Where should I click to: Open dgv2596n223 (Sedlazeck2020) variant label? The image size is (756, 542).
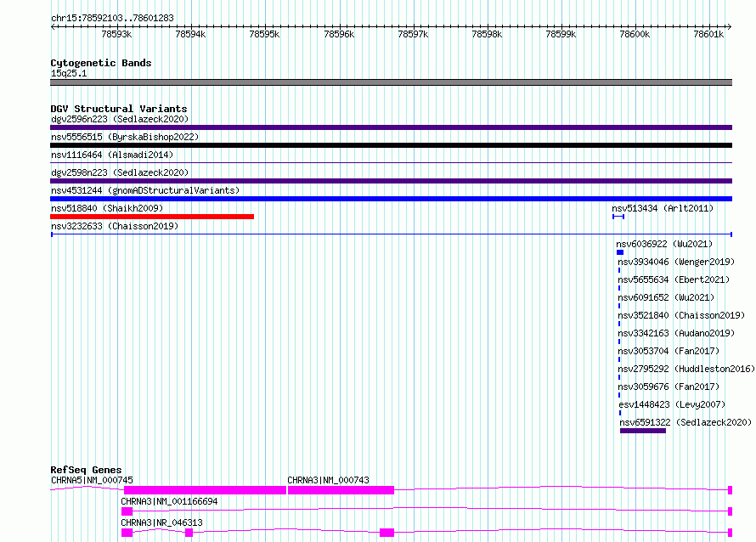coord(120,119)
